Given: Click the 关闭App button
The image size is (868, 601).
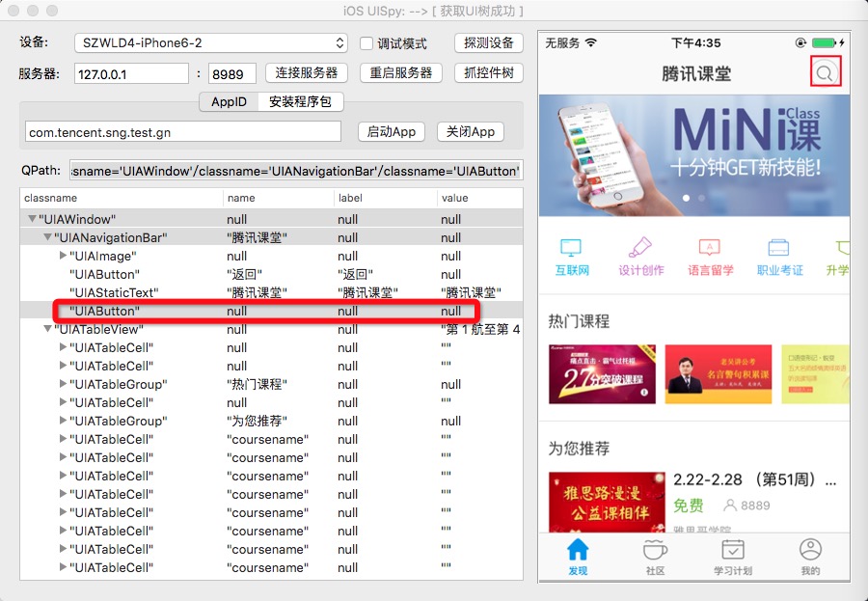Looking at the screenshot, I should (471, 132).
